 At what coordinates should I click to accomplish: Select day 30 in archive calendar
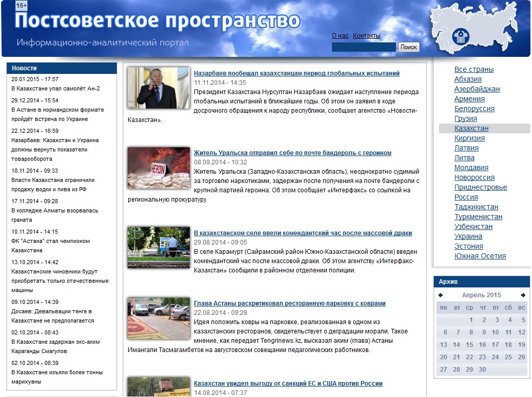pos(482,370)
